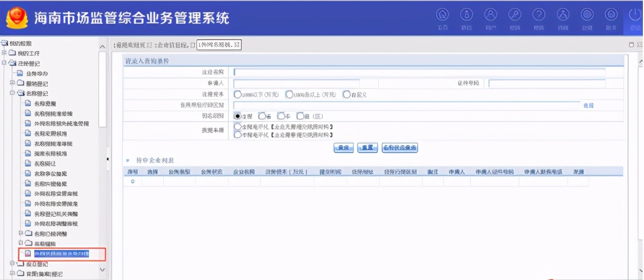The image size is (644, 280).
Task: Click the middle (reset) button under the form
Action: (367, 148)
